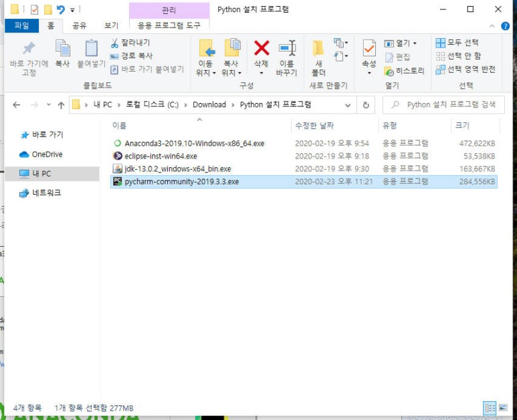Click Invert selection (선택 영역 반전)
The image size is (517, 420).
click(x=466, y=70)
